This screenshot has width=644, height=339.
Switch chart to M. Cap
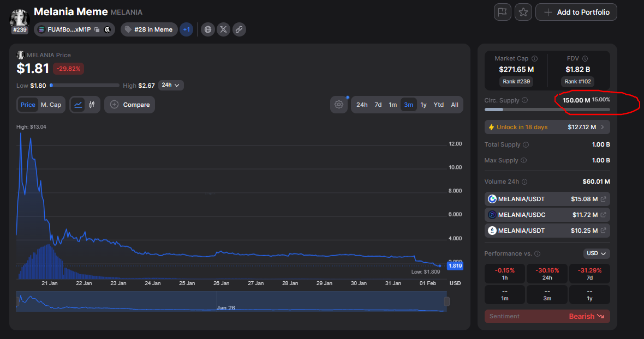pos(51,105)
